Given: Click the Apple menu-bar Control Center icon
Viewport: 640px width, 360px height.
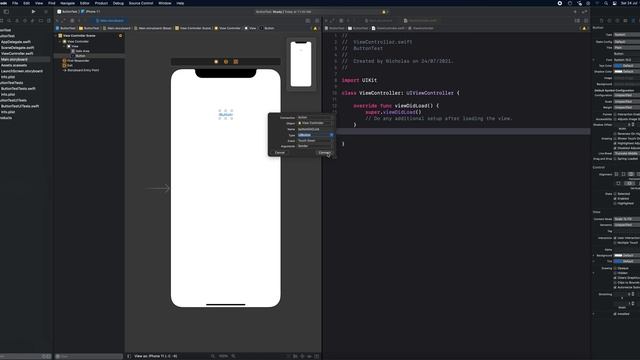Looking at the screenshot, I should coord(615,3).
